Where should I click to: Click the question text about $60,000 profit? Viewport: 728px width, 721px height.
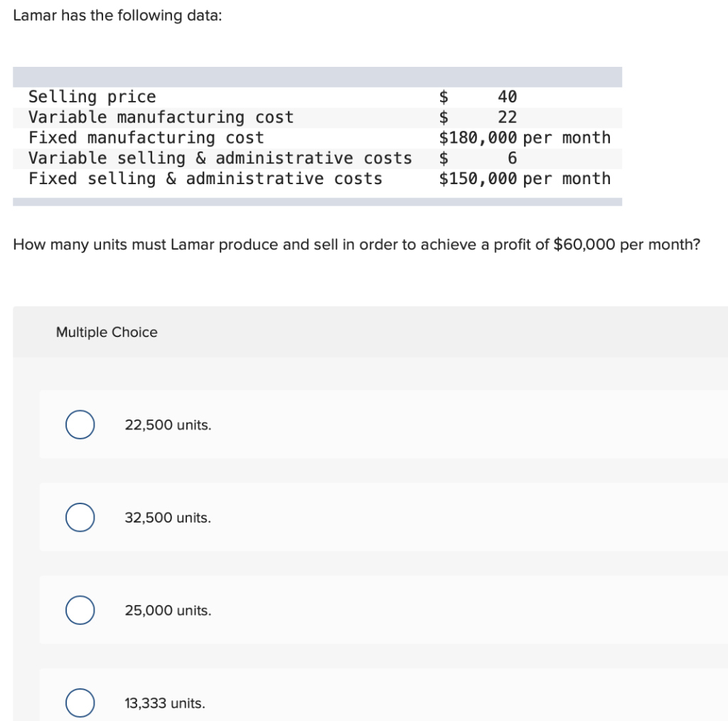(357, 245)
